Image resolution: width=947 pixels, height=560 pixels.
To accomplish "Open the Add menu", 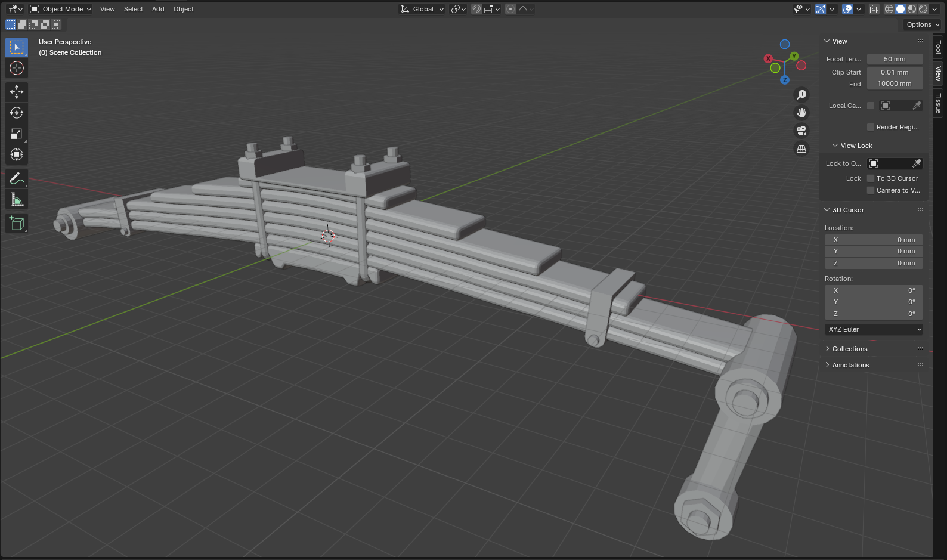I will 158,9.
